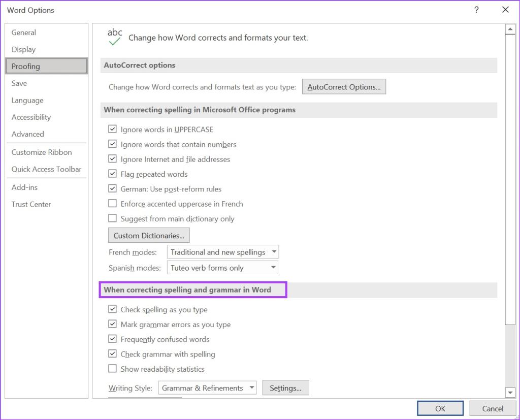The height and width of the screenshot is (420, 520).
Task: Switch to the Accessibility category
Action: (46, 117)
